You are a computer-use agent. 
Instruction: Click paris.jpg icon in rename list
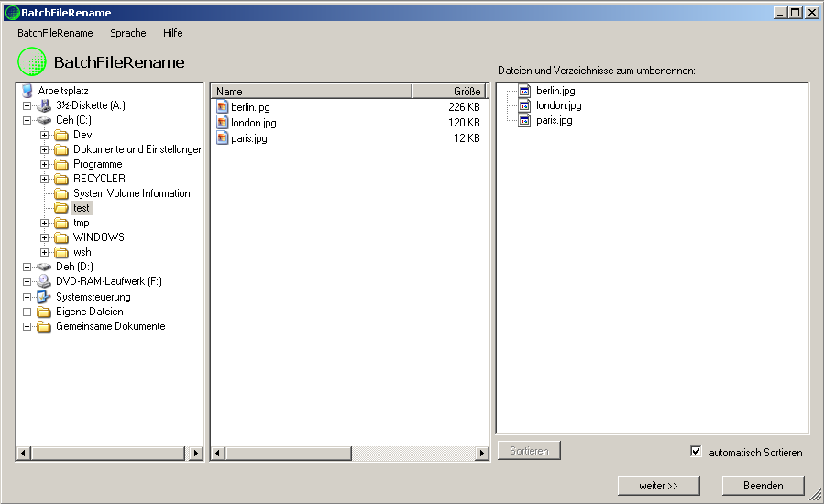[x=524, y=120]
